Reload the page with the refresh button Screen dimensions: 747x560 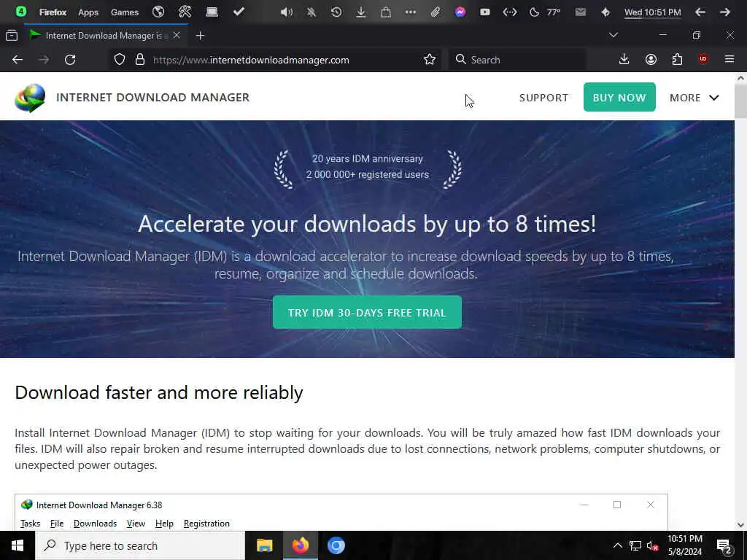click(70, 60)
